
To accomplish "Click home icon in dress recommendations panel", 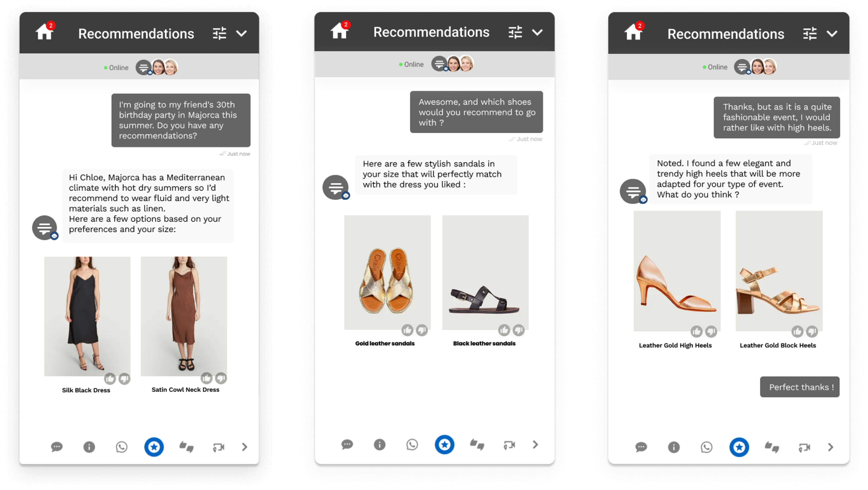I will pos(44,32).
